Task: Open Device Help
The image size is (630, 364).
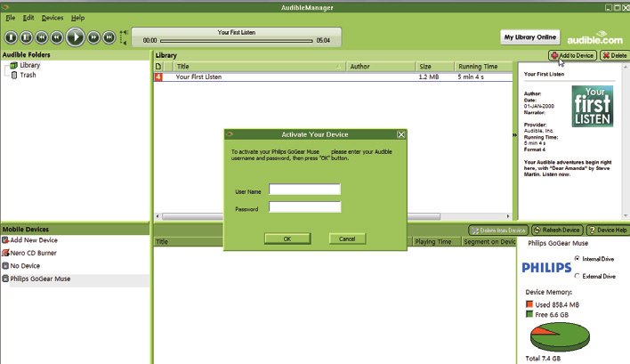Action: coord(608,231)
